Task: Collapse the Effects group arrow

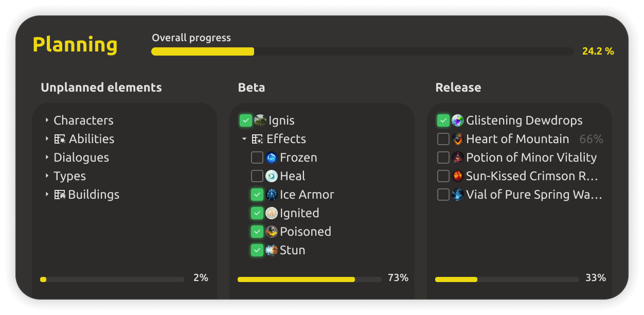Action: point(244,139)
